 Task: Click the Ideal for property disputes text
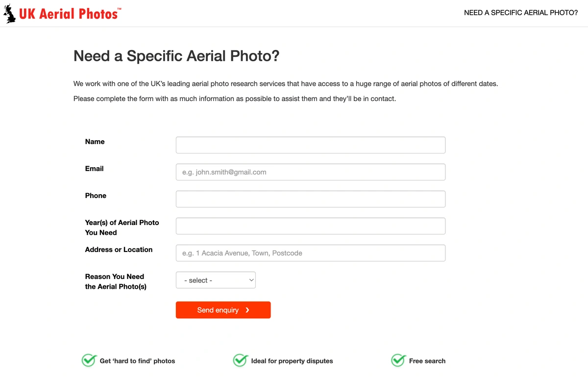tap(292, 361)
